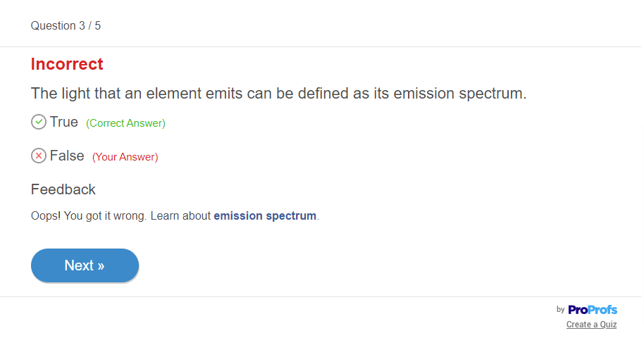Click the green checkmark icon beside True

coord(39,122)
